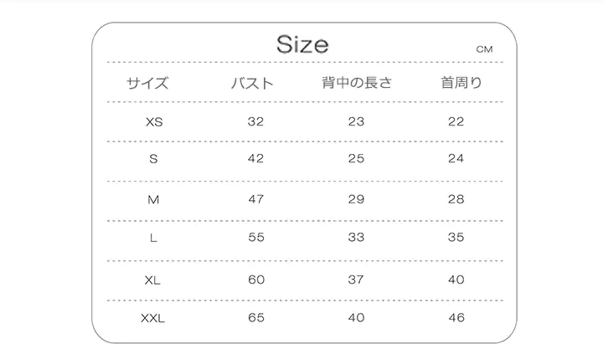Click the CM unit label

coord(484,49)
